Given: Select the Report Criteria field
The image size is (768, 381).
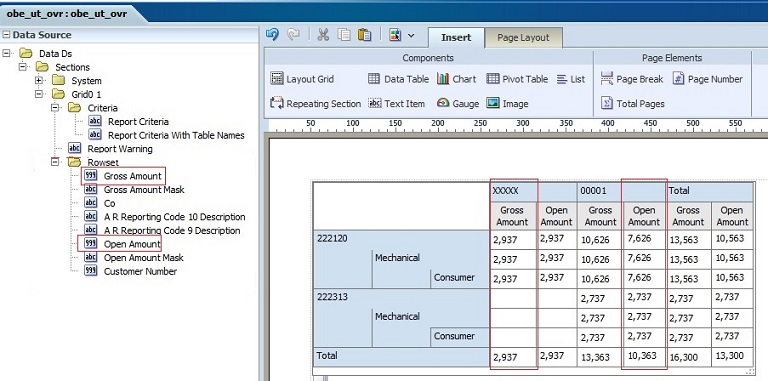Looking at the screenshot, I should click(128, 121).
